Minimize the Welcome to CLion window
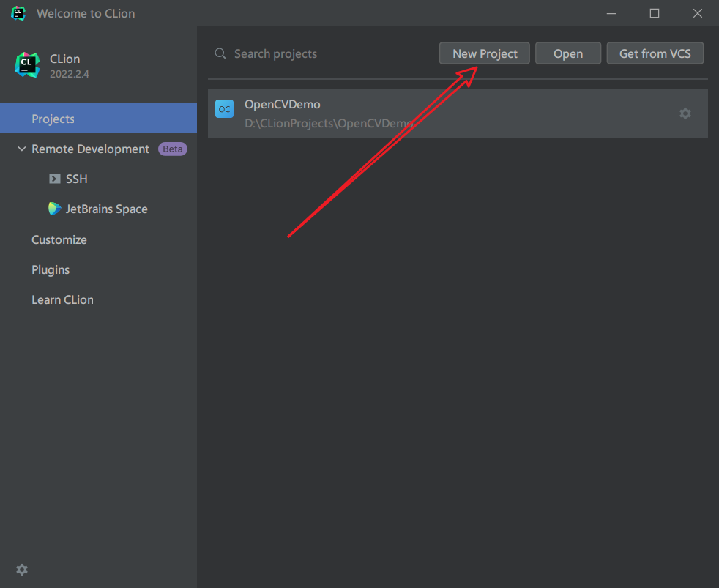Image resolution: width=719 pixels, height=588 pixels. (611, 13)
